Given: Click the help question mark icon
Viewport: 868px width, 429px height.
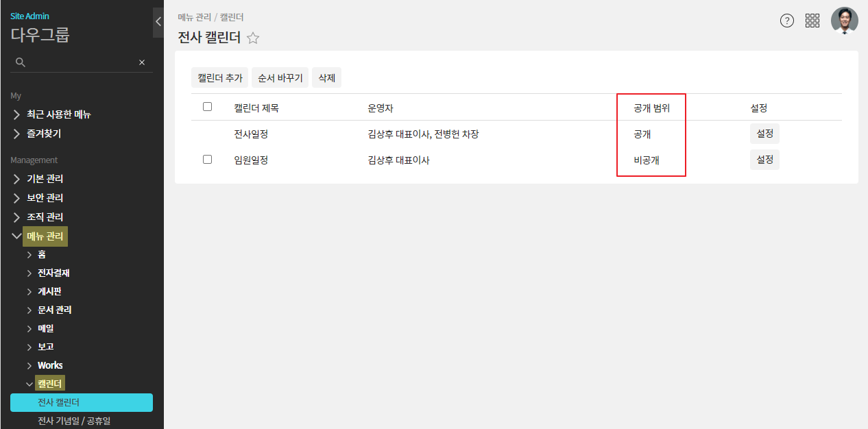Looking at the screenshot, I should [x=787, y=21].
